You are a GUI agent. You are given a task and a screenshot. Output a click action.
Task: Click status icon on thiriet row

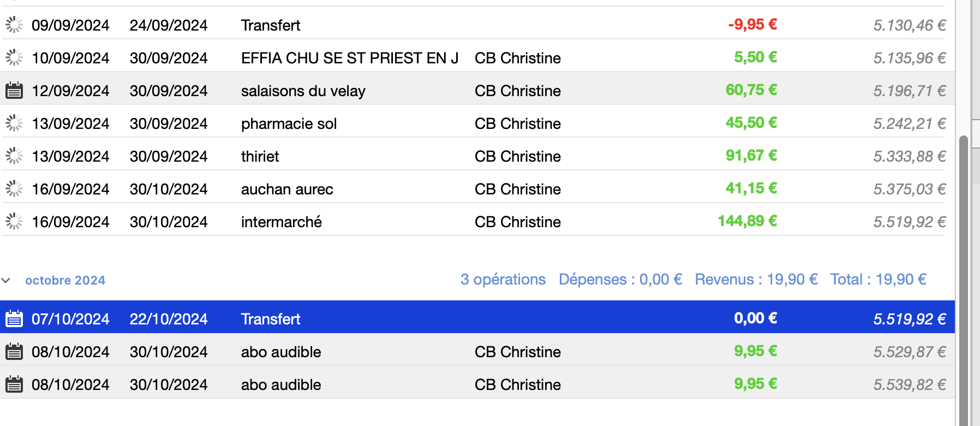[x=14, y=156]
